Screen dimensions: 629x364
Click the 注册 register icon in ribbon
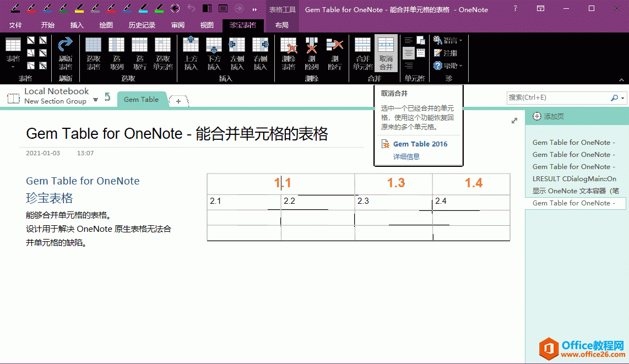tap(446, 53)
